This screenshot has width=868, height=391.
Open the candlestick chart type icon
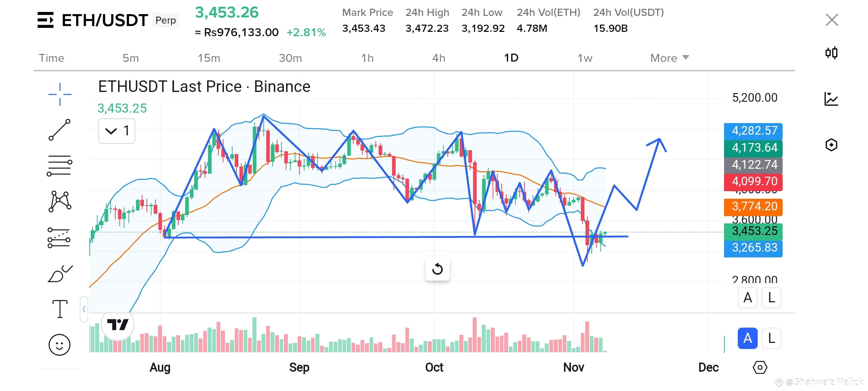click(x=831, y=53)
